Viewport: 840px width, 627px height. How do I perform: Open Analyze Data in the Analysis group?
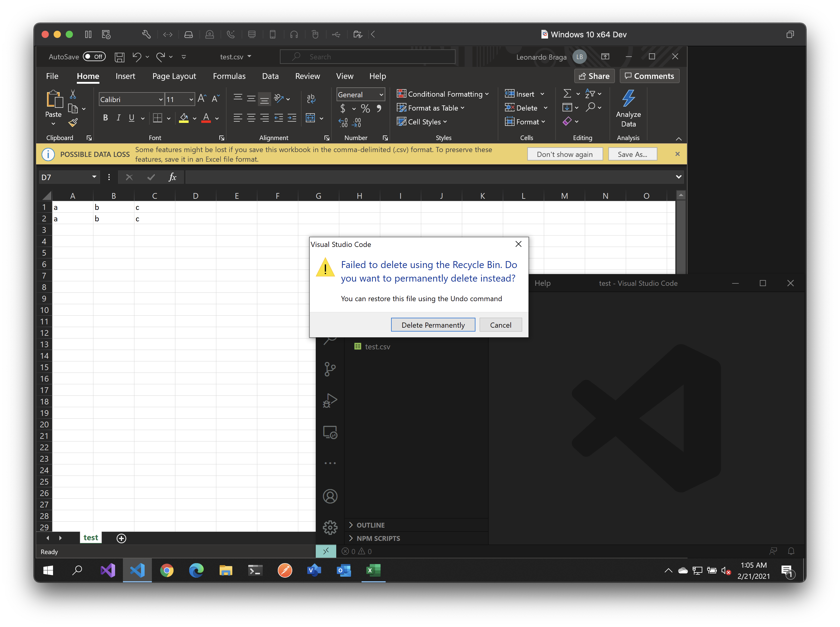(628, 108)
